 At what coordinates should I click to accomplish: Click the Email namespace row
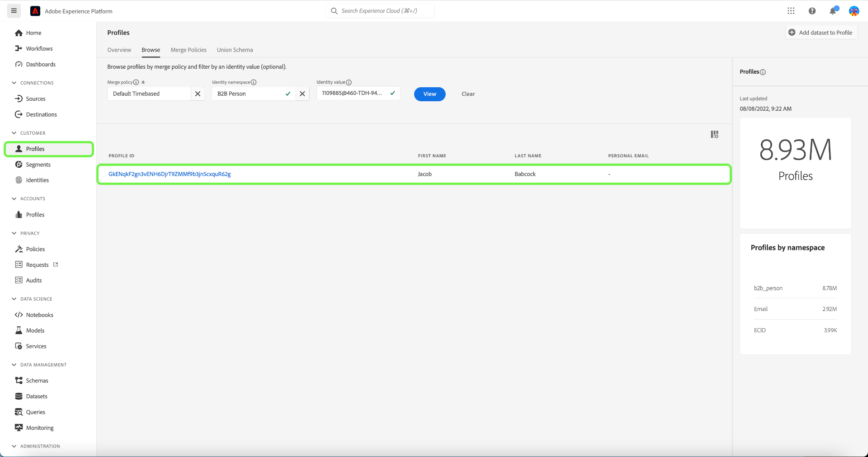coord(795,309)
